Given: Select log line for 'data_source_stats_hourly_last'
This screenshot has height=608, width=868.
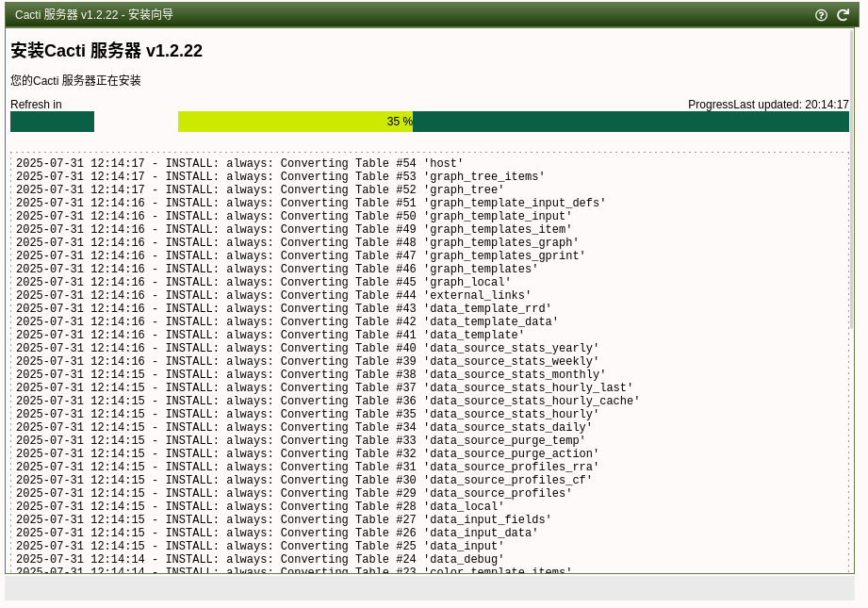Looking at the screenshot, I should pyautogui.click(x=324, y=387).
